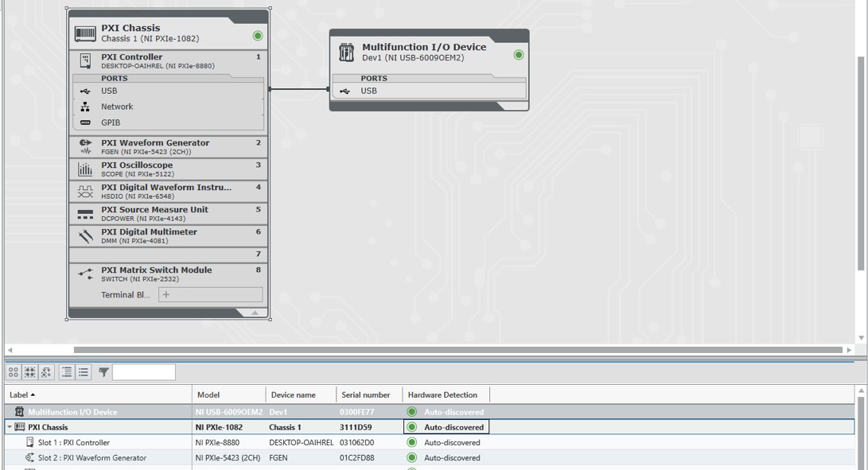The image size is (868, 470).
Task: Select the PXI Oscilloscope SCOPE module
Action: pyautogui.click(x=169, y=169)
